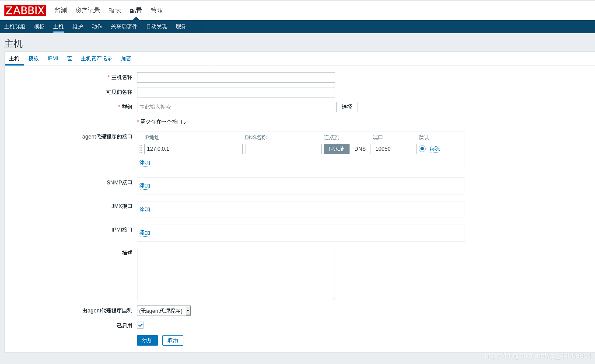Switch to the IPMI form tab
Screen dimensions: 595x364
53,59
